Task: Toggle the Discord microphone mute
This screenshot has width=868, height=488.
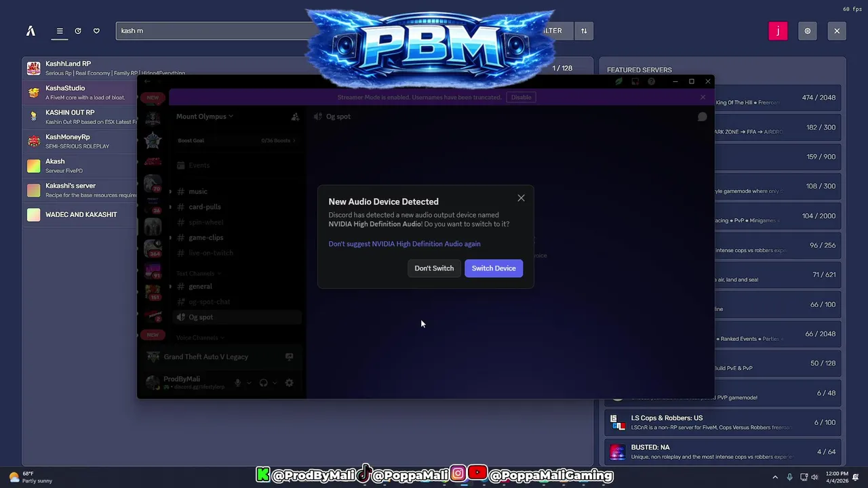Action: click(x=237, y=383)
